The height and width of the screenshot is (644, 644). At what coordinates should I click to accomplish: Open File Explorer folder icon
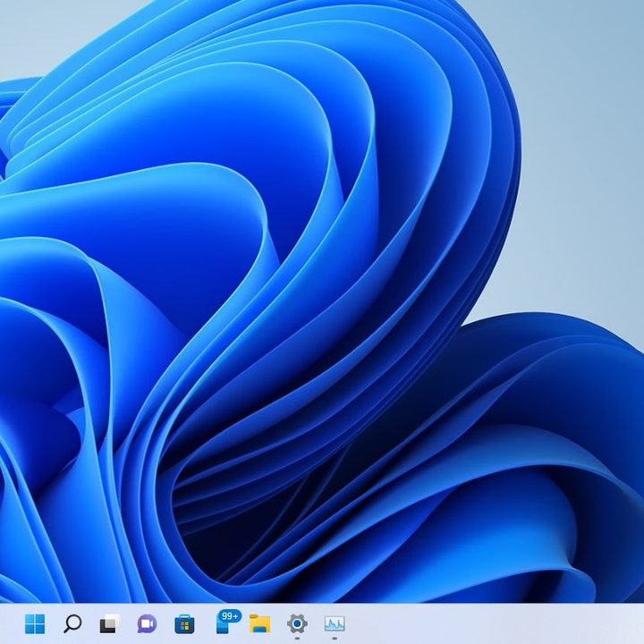[259, 624]
